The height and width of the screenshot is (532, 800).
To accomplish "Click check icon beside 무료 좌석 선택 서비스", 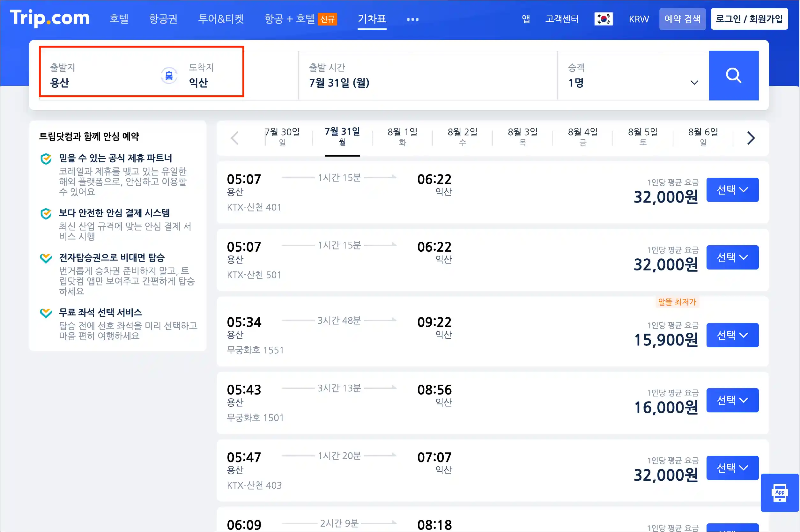I will (46, 313).
